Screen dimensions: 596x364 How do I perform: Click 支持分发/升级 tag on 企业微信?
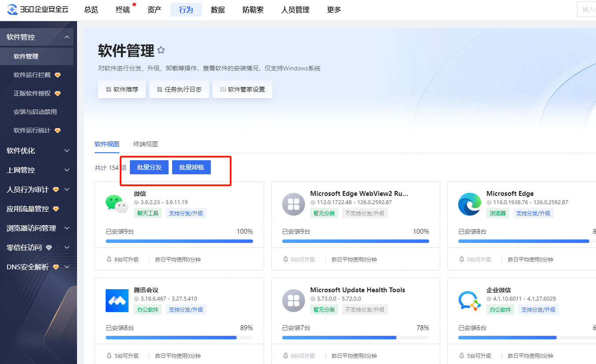(538, 309)
